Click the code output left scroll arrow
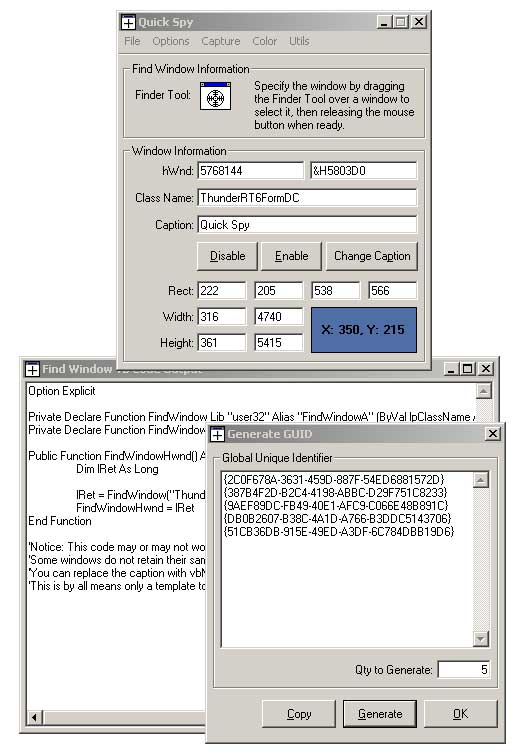The image size is (524, 756). point(34,717)
